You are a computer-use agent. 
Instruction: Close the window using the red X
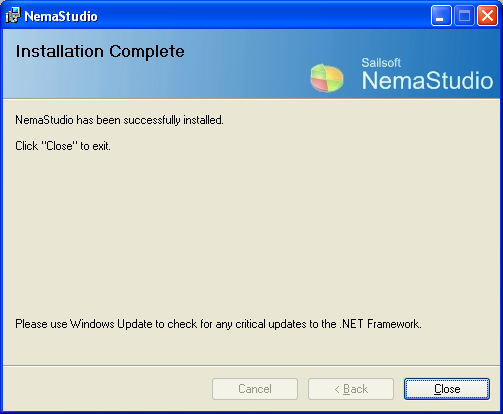coord(487,15)
